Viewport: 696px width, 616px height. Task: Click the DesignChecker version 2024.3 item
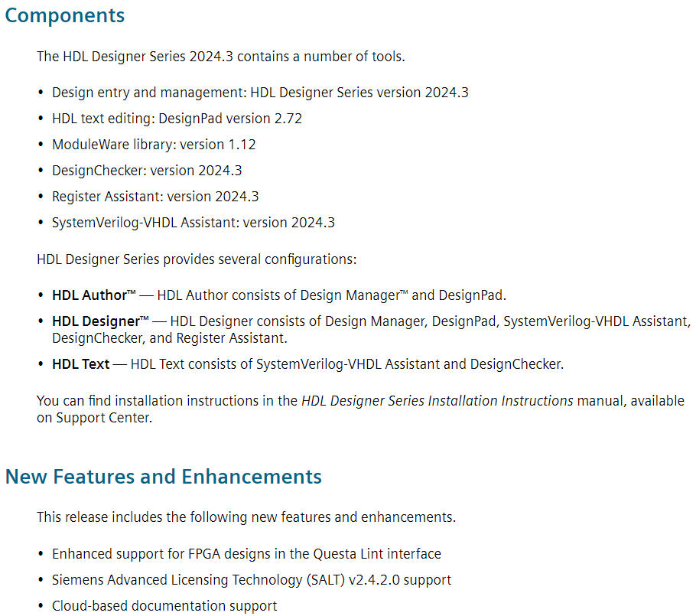coord(147,171)
